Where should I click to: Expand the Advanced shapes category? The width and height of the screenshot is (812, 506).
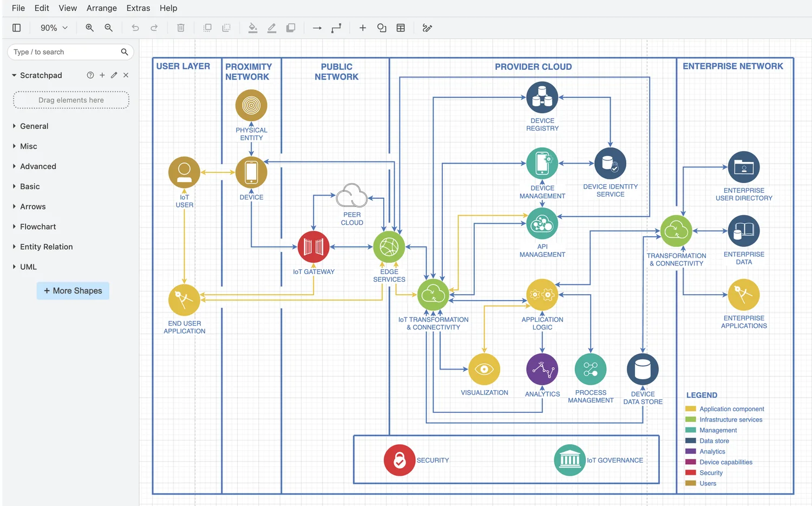tap(38, 166)
